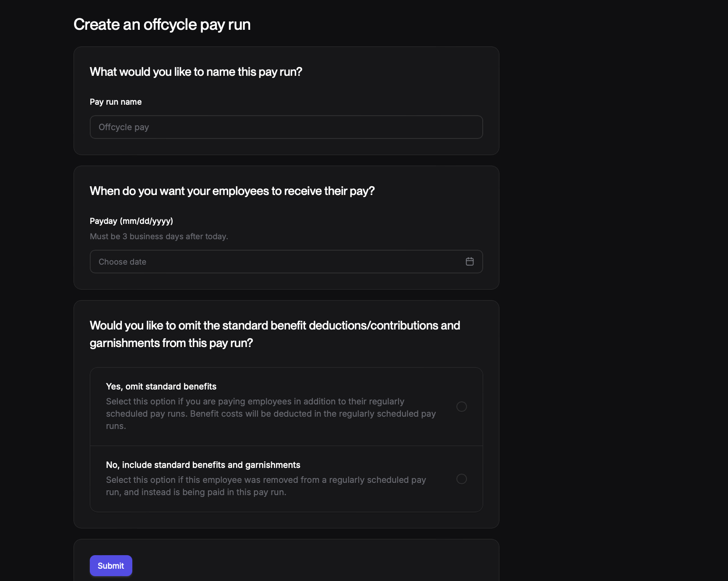Click the "Choose date" placeholder text
This screenshot has height=581, width=728.
123,262
